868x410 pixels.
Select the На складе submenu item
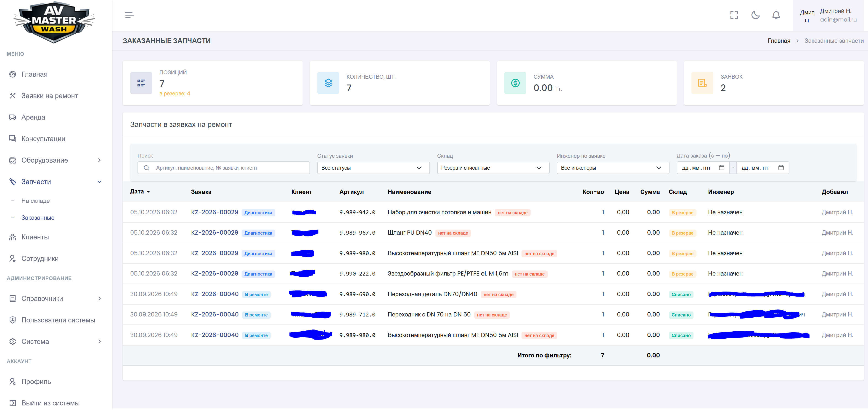pos(35,201)
